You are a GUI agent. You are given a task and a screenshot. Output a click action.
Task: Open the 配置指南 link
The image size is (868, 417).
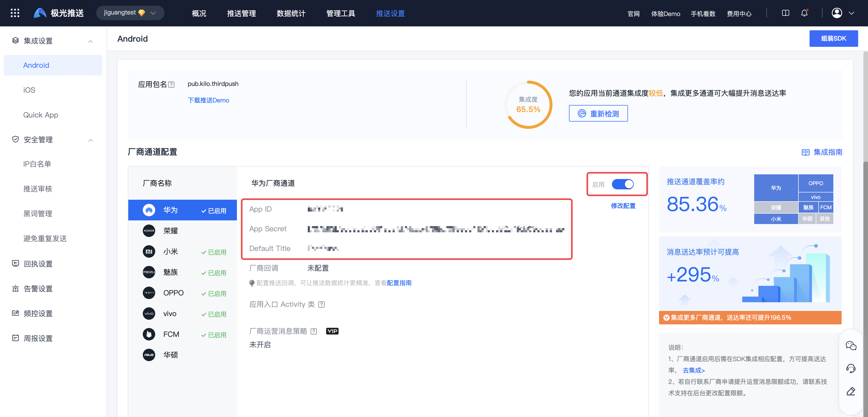tap(399, 283)
